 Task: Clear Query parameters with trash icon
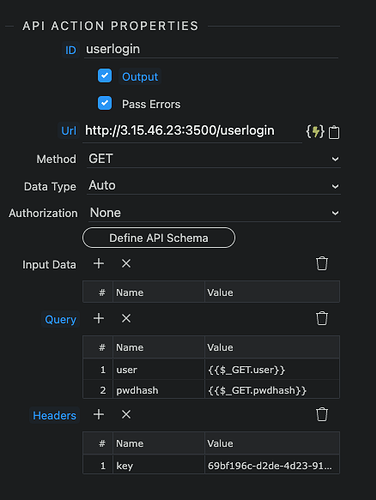tap(322, 318)
